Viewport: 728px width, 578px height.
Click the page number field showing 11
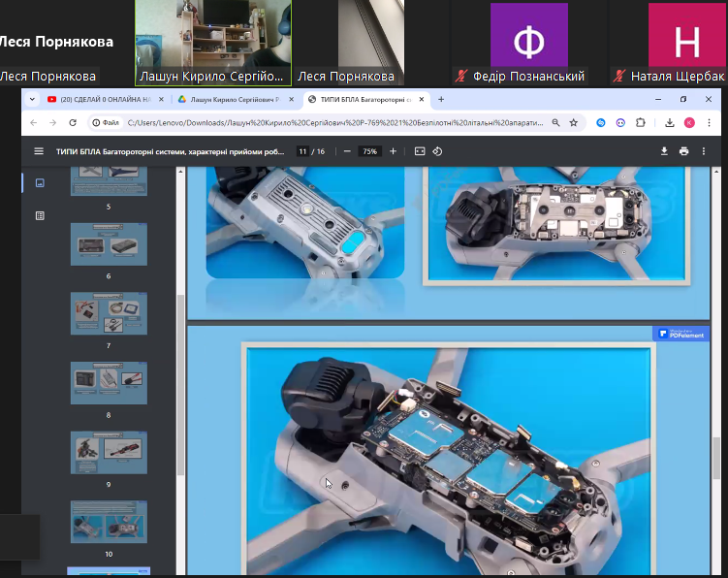[x=302, y=151]
